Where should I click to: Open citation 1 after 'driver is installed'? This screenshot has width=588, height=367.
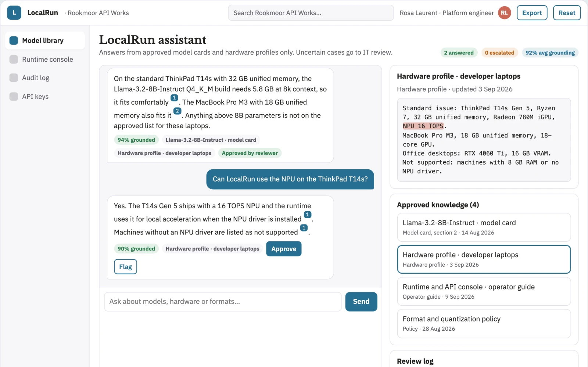click(308, 215)
